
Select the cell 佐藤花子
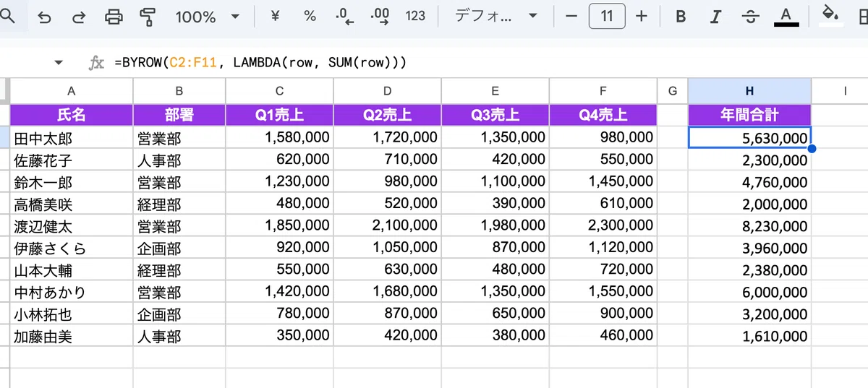[x=71, y=160]
